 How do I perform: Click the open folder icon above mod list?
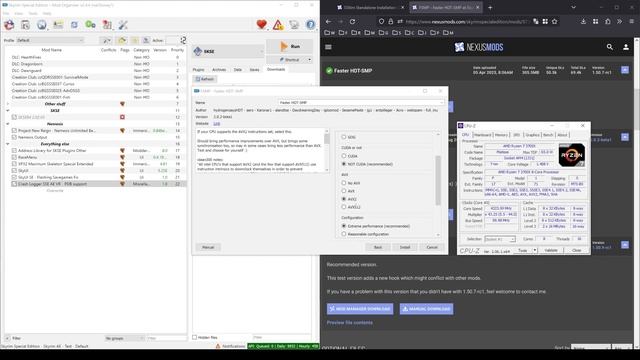(x=122, y=40)
